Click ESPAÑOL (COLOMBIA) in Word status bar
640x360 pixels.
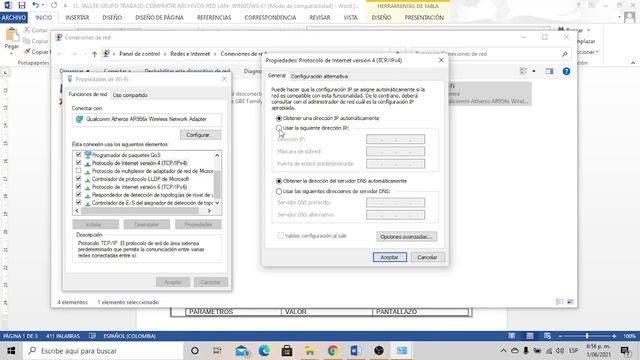pos(129,336)
